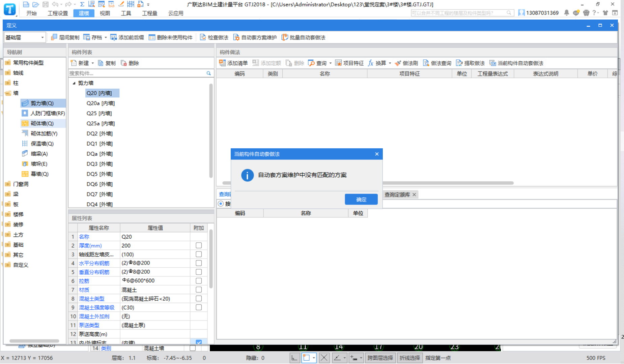Screen dimensions: 624x364
Task: Click 查询 magnifier icon
Action: tap(311, 63)
